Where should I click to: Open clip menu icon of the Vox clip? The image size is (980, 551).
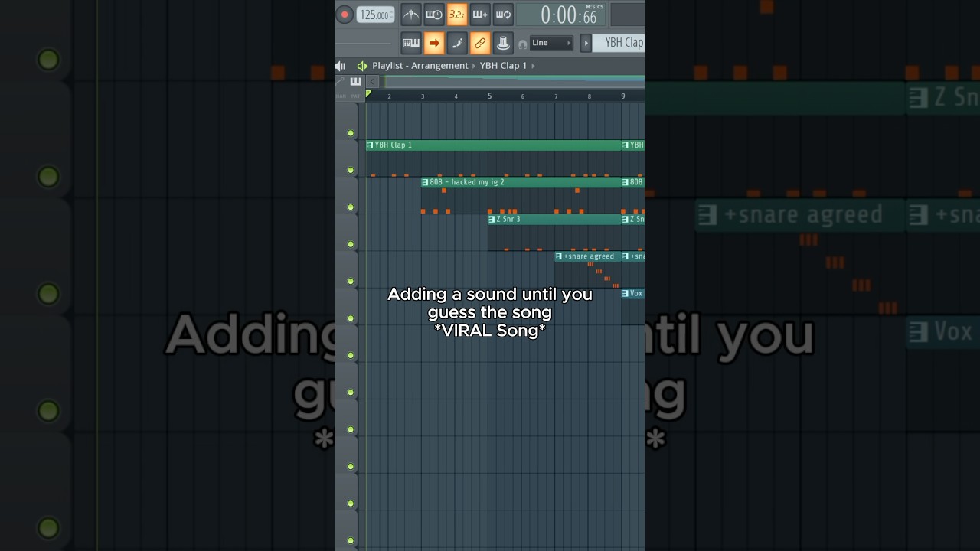click(x=626, y=293)
